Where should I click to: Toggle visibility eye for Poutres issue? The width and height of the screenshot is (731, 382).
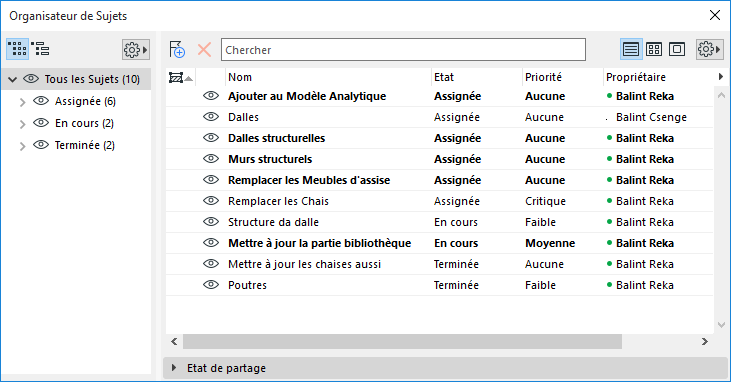211,285
